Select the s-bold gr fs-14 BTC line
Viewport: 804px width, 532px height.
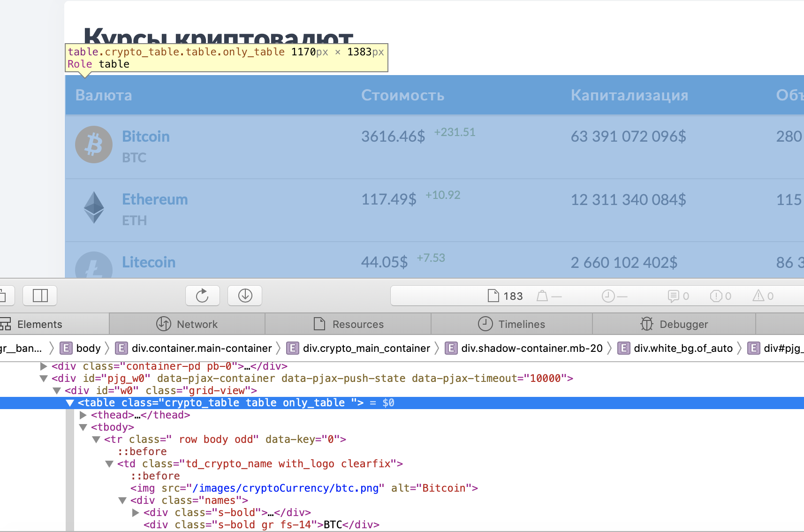pos(261,524)
